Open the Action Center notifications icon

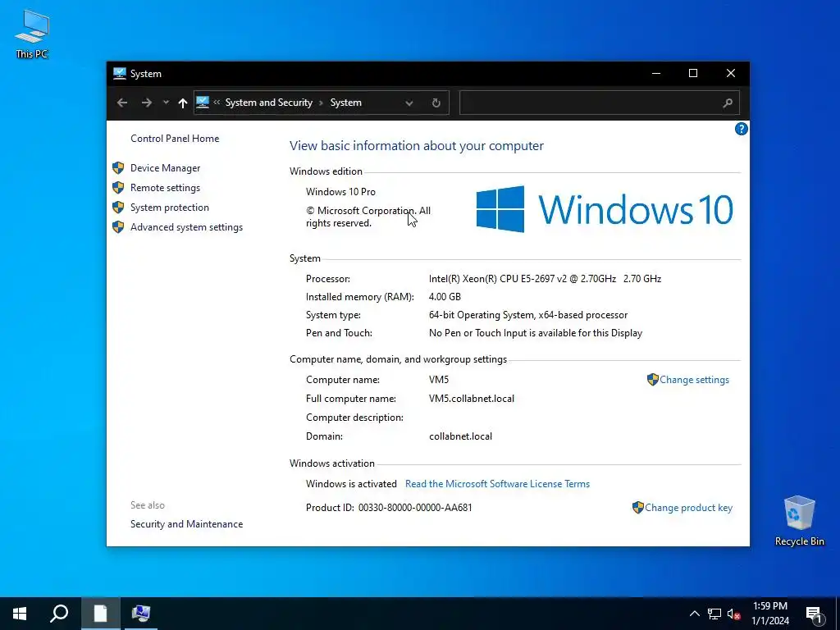[x=814, y=614]
